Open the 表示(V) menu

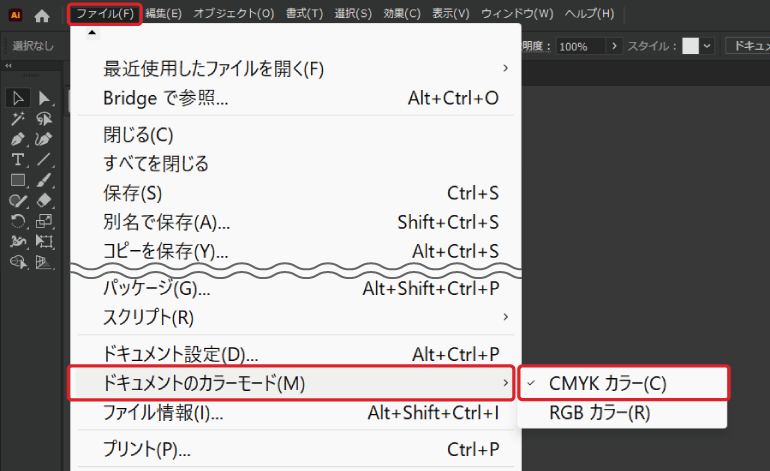click(451, 14)
